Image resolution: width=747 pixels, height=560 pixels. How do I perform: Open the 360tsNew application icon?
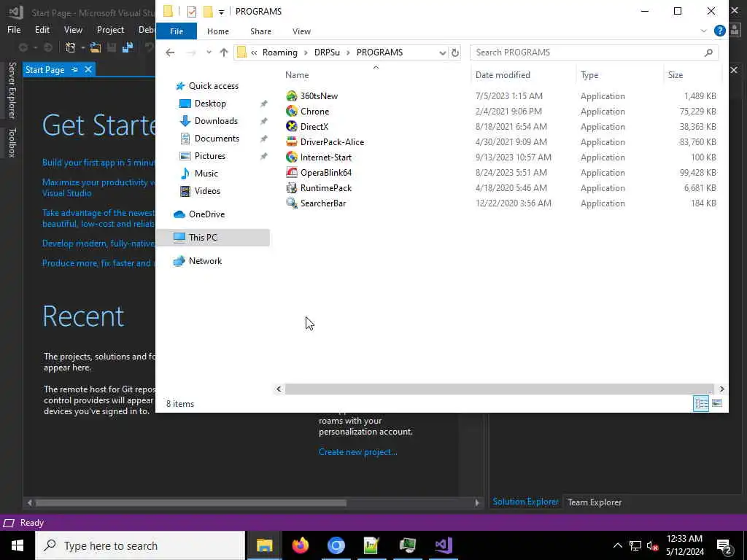coord(292,96)
